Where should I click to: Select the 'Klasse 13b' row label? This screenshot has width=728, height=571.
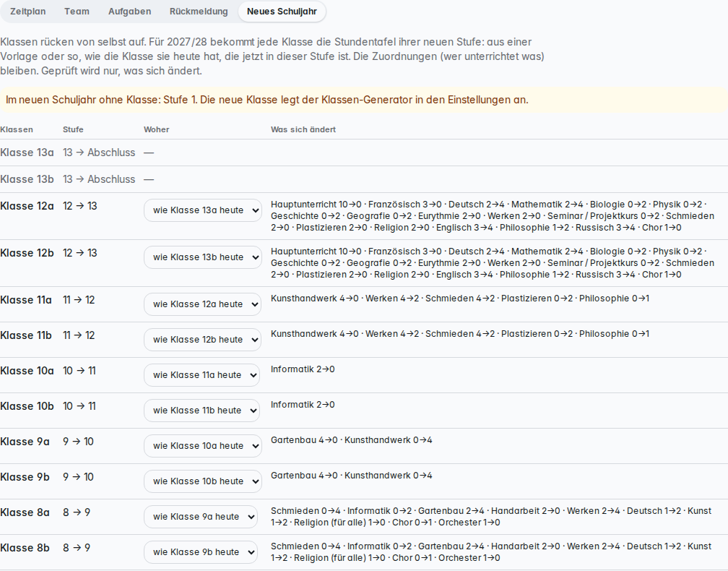coord(27,179)
